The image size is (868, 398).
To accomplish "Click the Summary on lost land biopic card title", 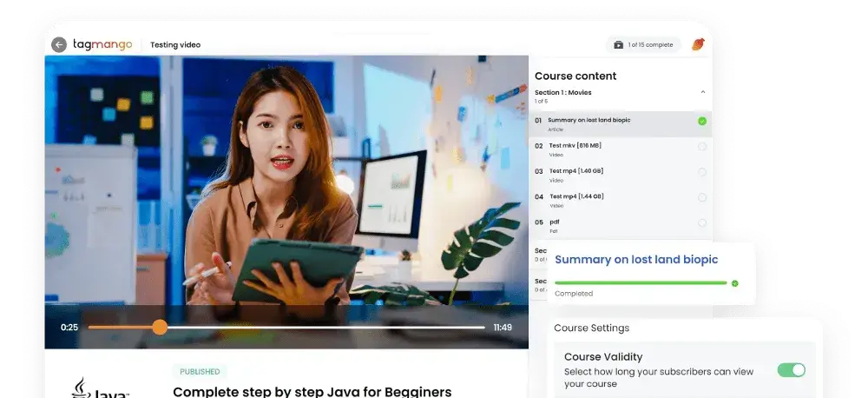I will (636, 260).
